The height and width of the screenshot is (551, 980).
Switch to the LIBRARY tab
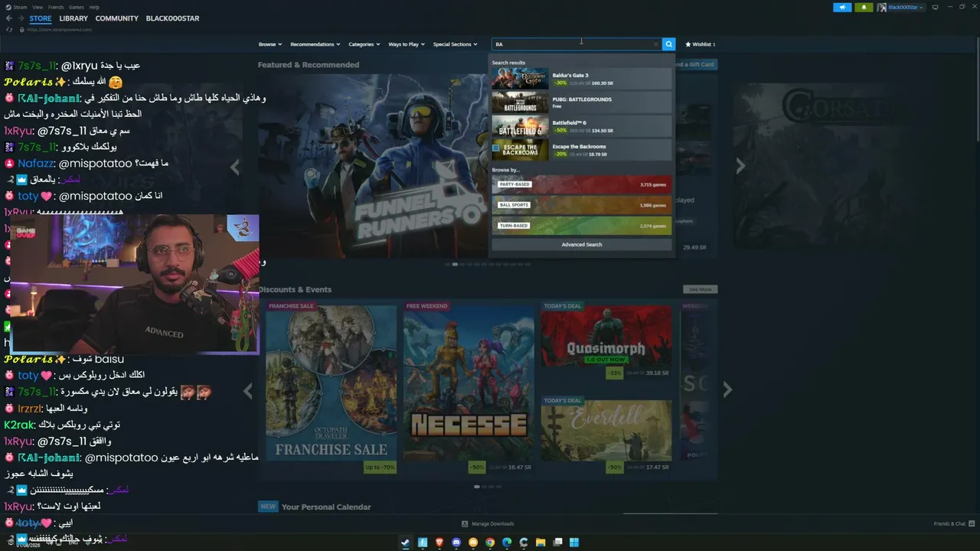73,18
